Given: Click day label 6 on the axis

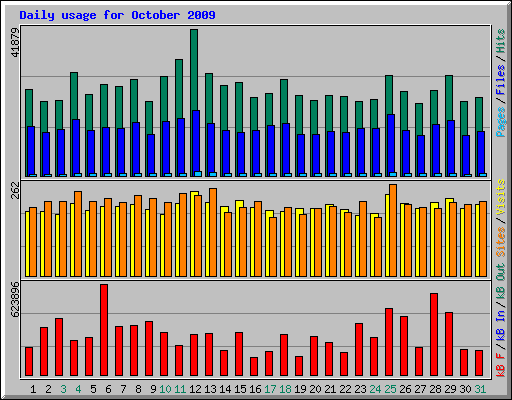Looking at the screenshot, I should tap(108, 389).
